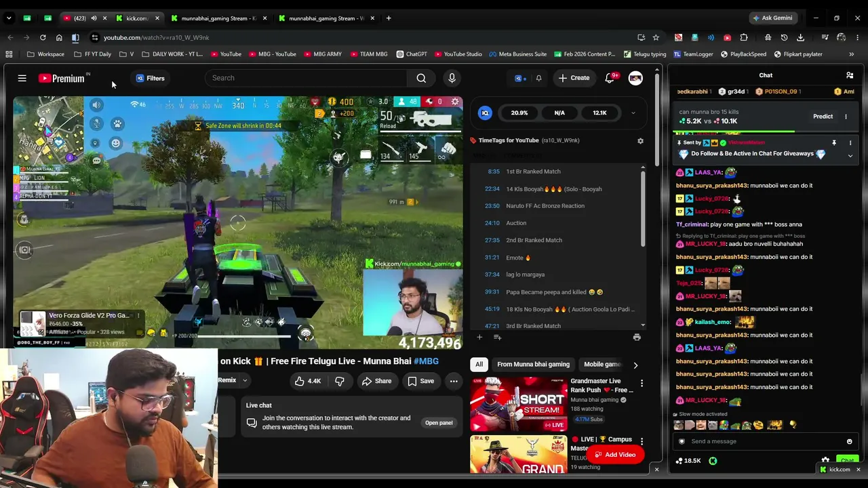Open the Meta Business Suite bookmark
This screenshot has width=868, height=488.
[x=517, y=54]
